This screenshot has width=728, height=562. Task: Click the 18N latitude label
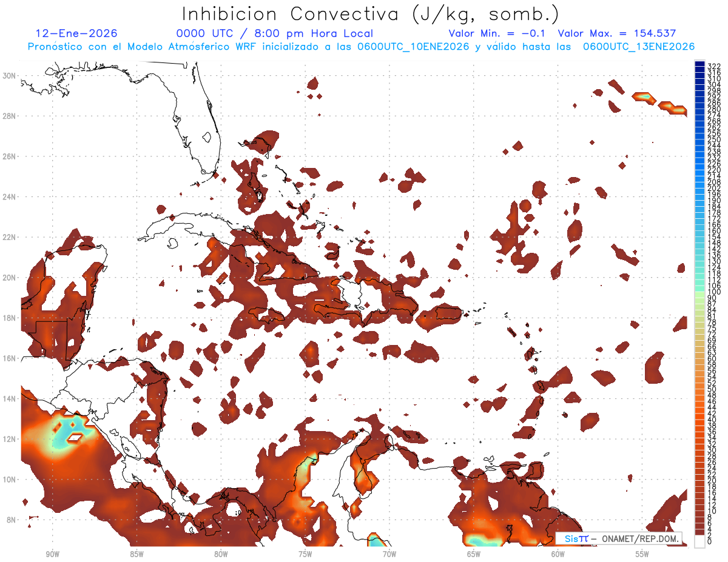[x=10, y=318]
